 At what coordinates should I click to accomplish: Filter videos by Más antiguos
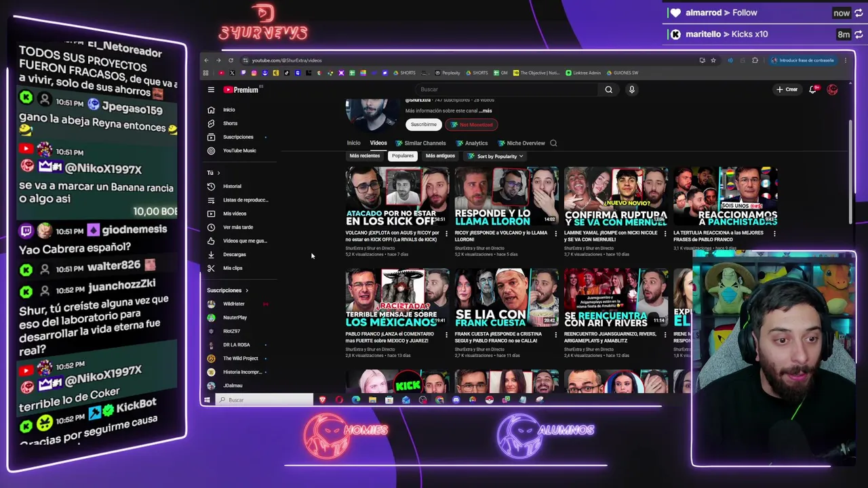click(x=440, y=156)
